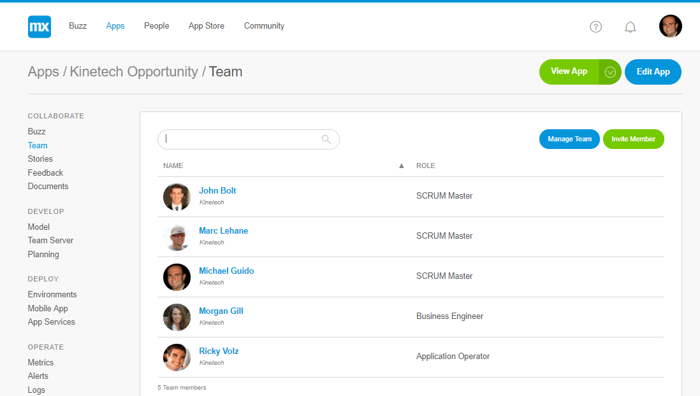Open Alerts under Operate
The height and width of the screenshot is (396, 700).
[38, 376]
